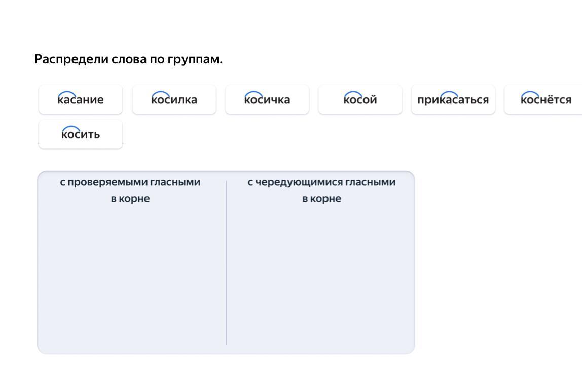Click the root arc symbol over косичка
The width and height of the screenshot is (582, 392).
[x=254, y=94]
